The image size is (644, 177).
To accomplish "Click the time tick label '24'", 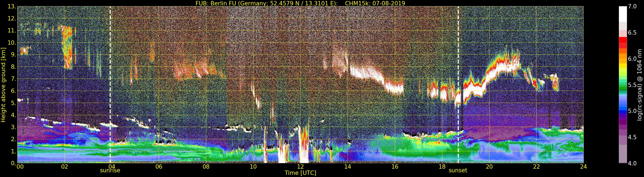I will [x=583, y=167].
